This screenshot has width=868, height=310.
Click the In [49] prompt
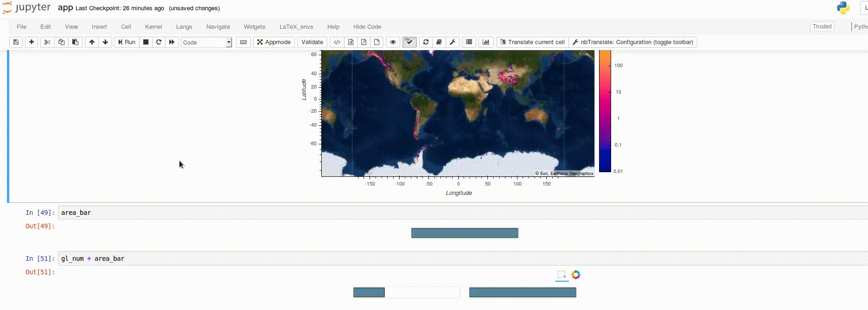[x=40, y=213]
